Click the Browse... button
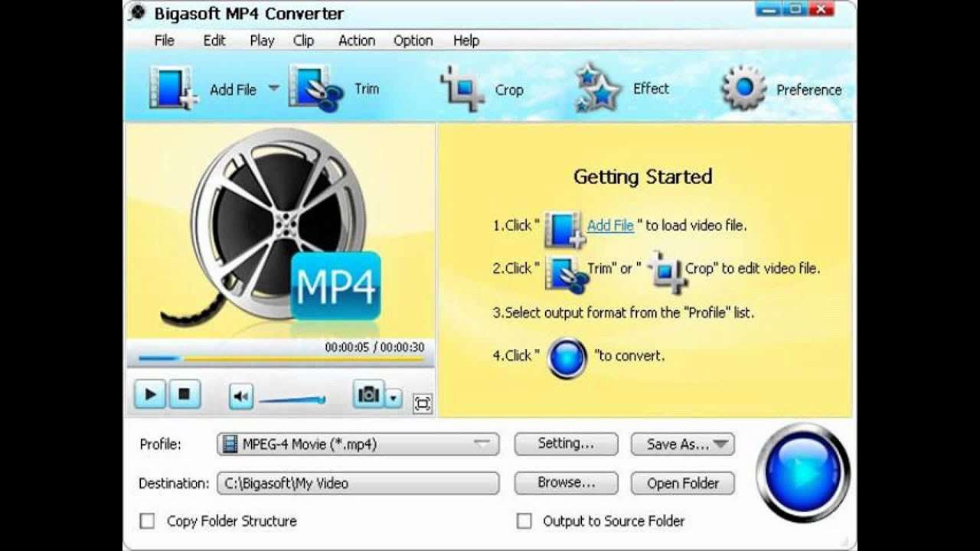980x551 pixels. tap(566, 483)
